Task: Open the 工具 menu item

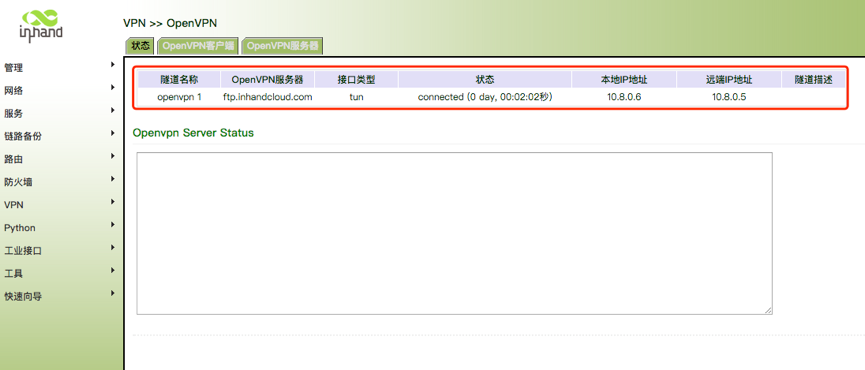Action: tap(13, 274)
